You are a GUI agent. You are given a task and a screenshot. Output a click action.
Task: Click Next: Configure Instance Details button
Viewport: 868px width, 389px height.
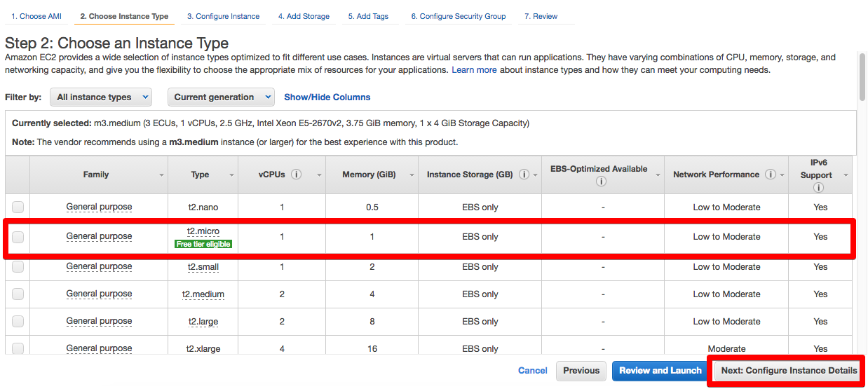789,371
